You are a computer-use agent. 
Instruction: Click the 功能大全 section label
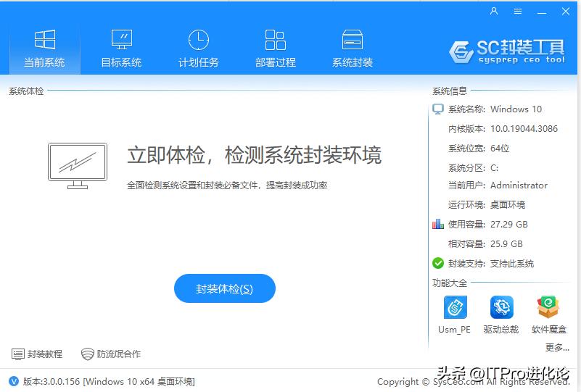point(450,283)
